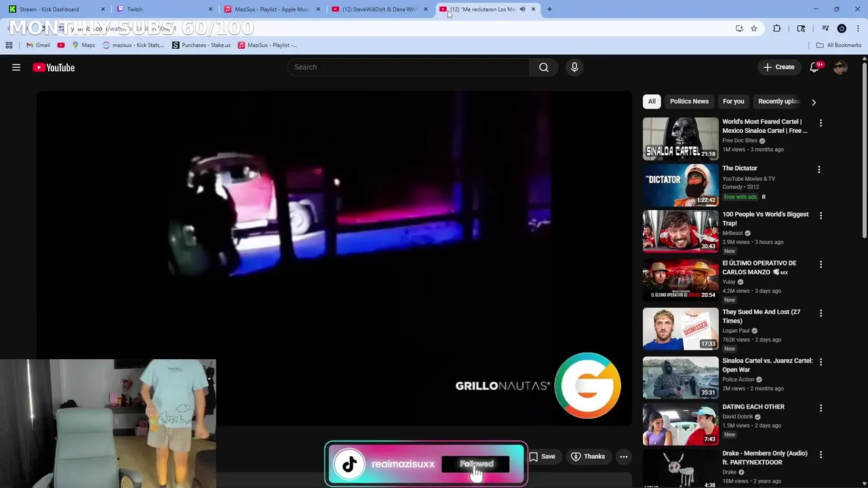The width and height of the screenshot is (868, 488).
Task: Click the Free Doc Bites channel name
Action: [x=740, y=140]
